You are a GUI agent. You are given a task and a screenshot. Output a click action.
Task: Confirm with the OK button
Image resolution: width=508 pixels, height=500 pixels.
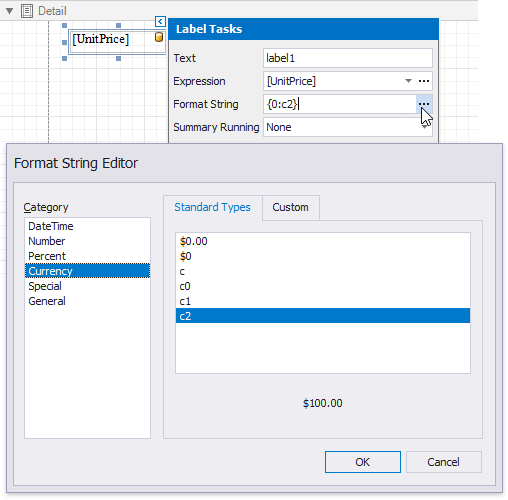tap(363, 462)
